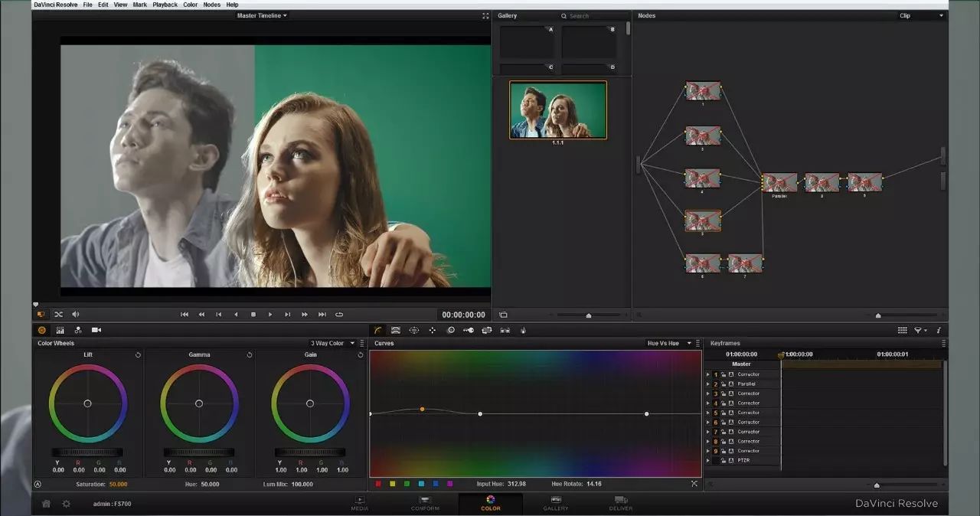Open the RGB mixer palette icon

pyautogui.click(x=78, y=330)
